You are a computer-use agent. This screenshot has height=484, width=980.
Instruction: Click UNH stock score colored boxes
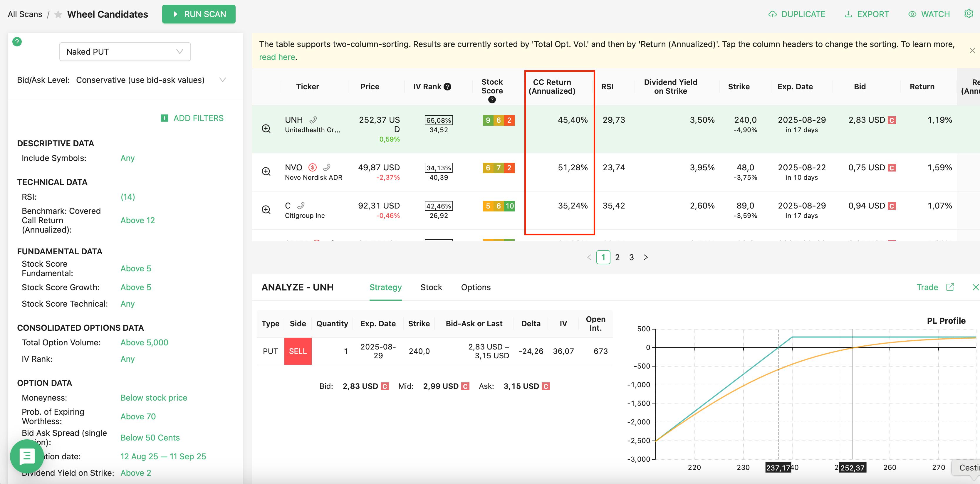[498, 120]
